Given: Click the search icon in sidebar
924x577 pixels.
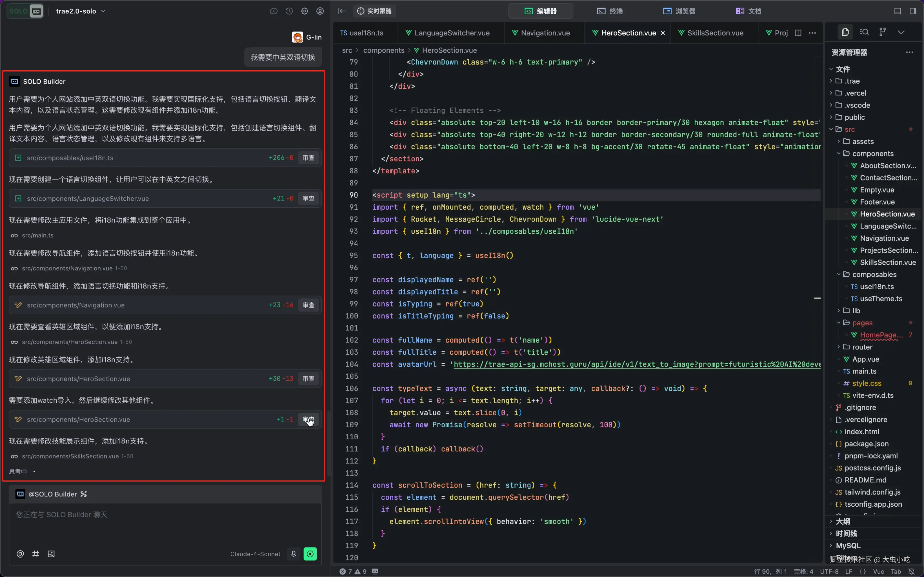Looking at the screenshot, I should (x=864, y=32).
